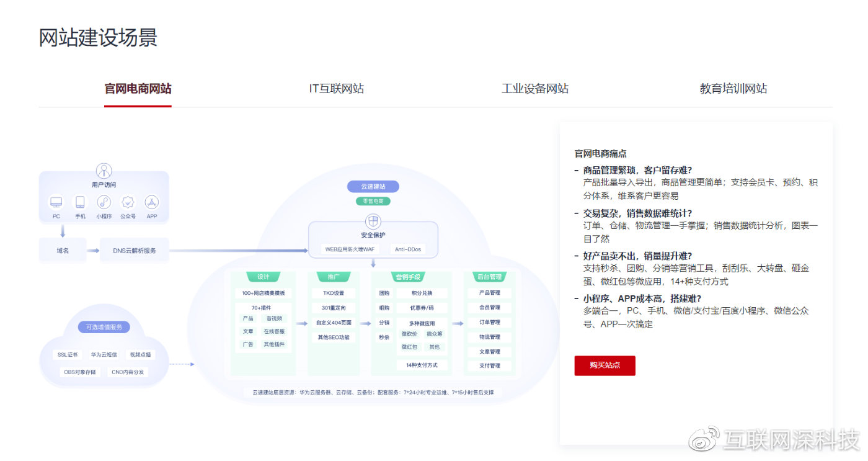Click the 积分兑换 item
Screen dimensions: 868x461
[422, 293]
